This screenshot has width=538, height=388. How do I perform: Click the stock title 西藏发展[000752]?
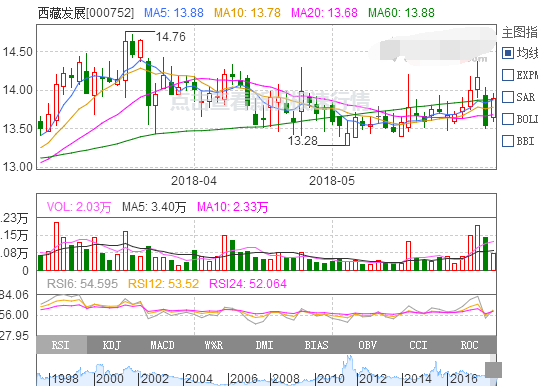[x=86, y=13]
